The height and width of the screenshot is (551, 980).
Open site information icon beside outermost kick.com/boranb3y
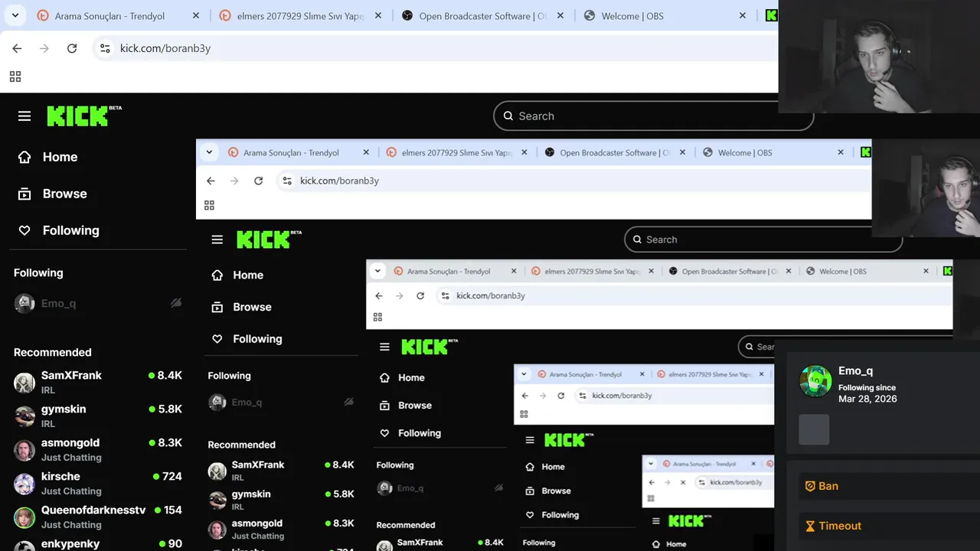106,48
